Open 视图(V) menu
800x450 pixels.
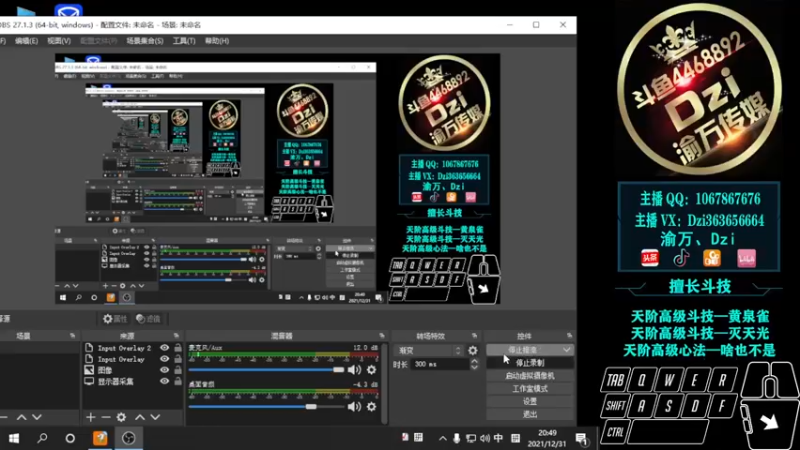59,41
